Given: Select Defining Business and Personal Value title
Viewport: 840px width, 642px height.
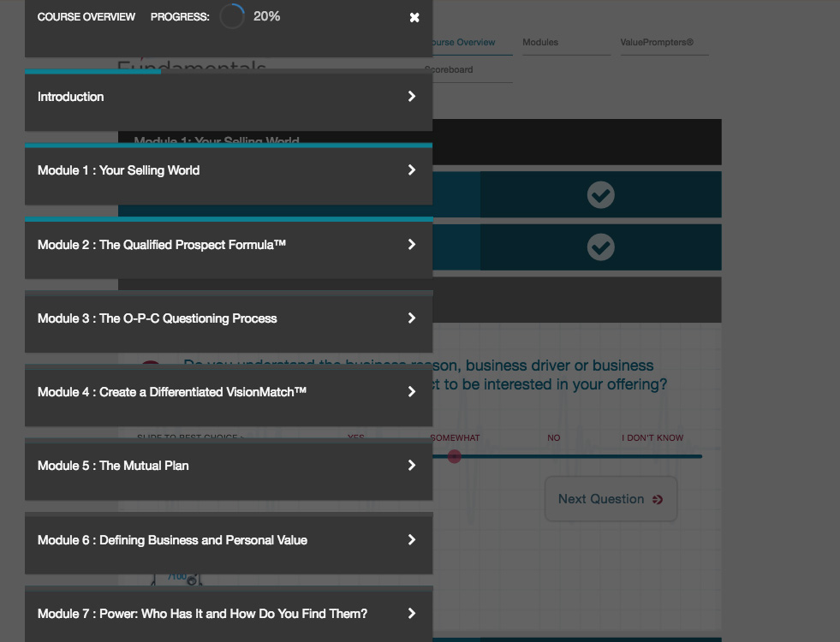Looking at the screenshot, I should [x=172, y=540].
